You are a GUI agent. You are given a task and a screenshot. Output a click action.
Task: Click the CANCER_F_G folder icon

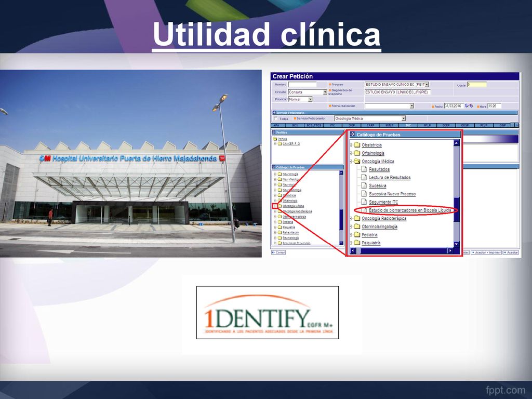280,143
